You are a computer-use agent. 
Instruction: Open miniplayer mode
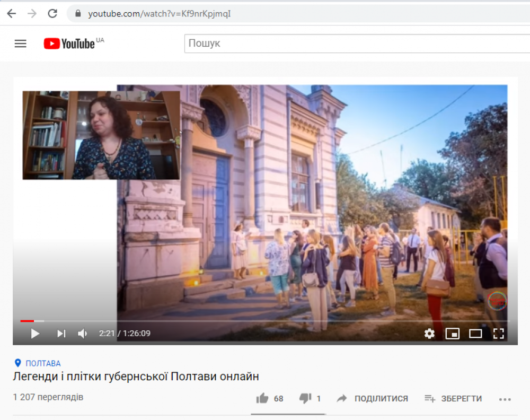tap(452, 334)
